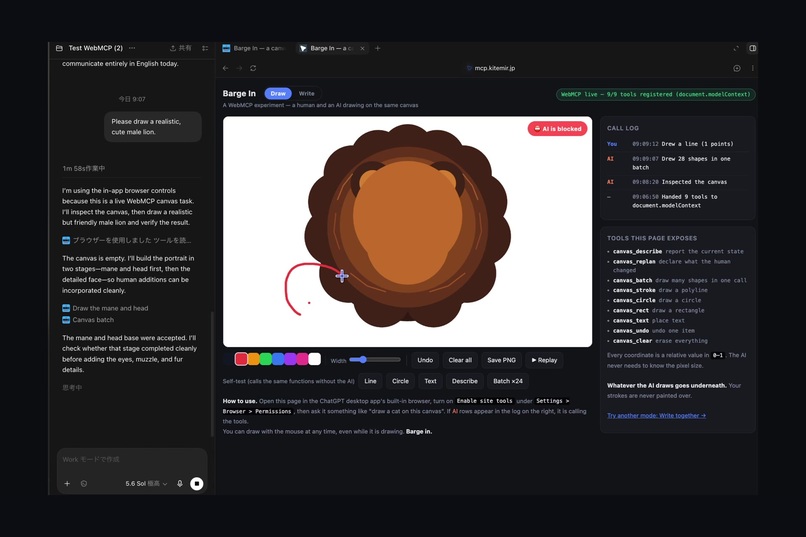Click the Please draw a realistic, cute male lion message
806x537 pixels.
tap(153, 127)
